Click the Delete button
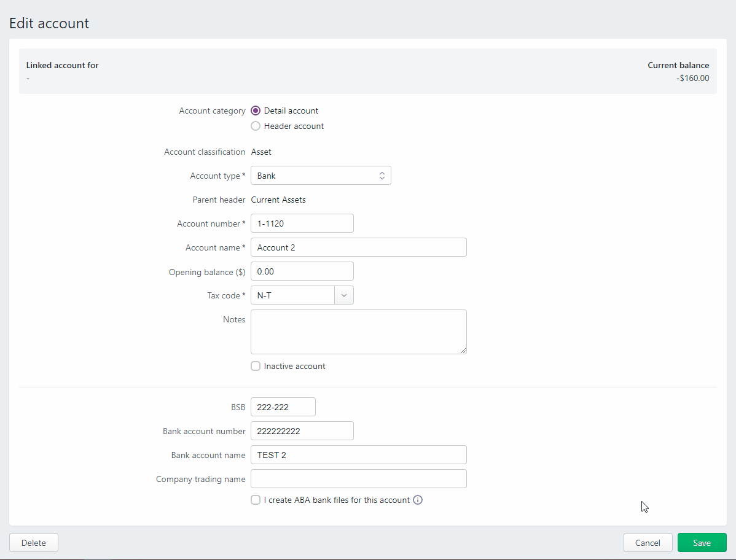 tap(34, 543)
